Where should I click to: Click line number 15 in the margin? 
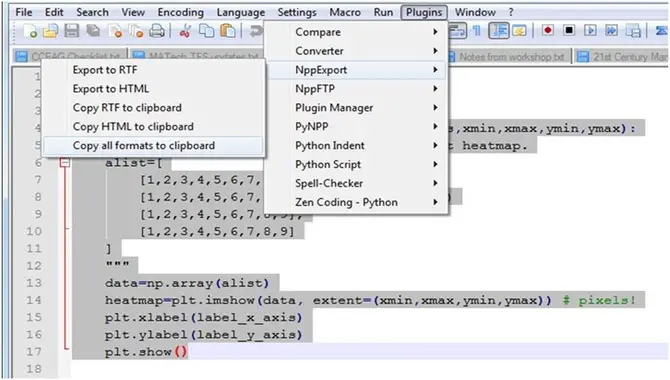point(34,317)
